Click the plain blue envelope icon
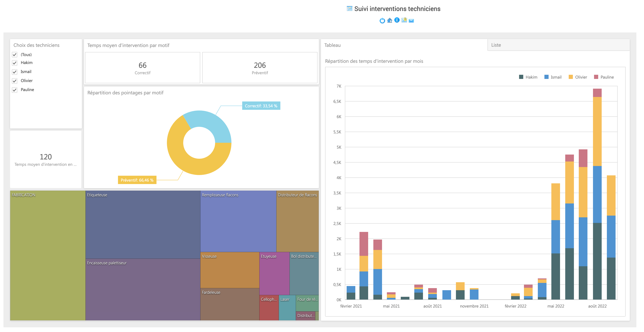This screenshot has height=332, width=644. coord(411,21)
